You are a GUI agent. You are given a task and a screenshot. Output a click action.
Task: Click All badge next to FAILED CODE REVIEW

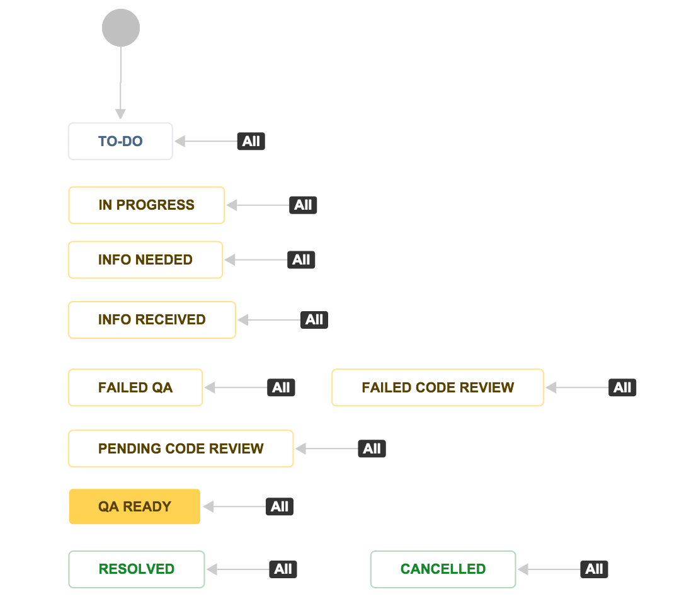(622, 387)
